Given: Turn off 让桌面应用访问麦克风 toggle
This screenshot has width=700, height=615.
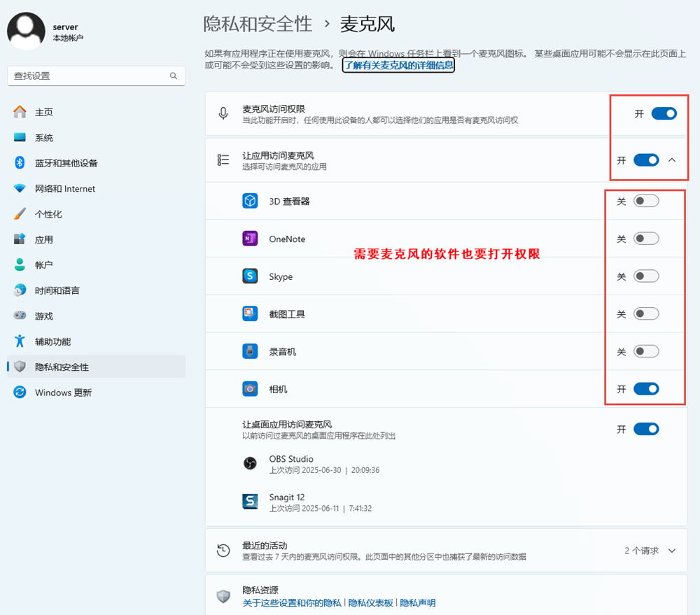Looking at the screenshot, I should 646,429.
